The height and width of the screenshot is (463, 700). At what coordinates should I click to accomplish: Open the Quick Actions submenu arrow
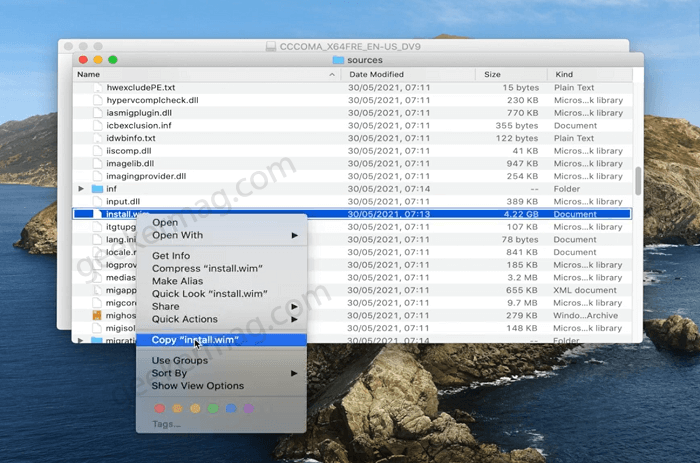coord(294,319)
